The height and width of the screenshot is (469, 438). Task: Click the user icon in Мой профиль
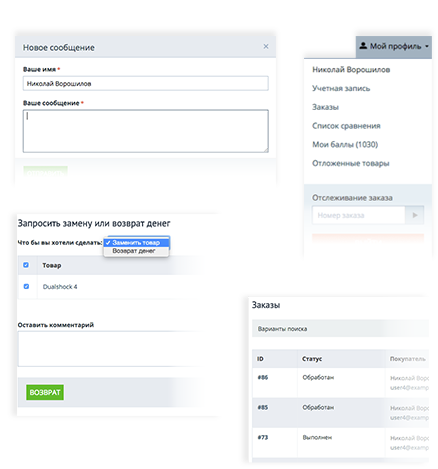(x=363, y=46)
